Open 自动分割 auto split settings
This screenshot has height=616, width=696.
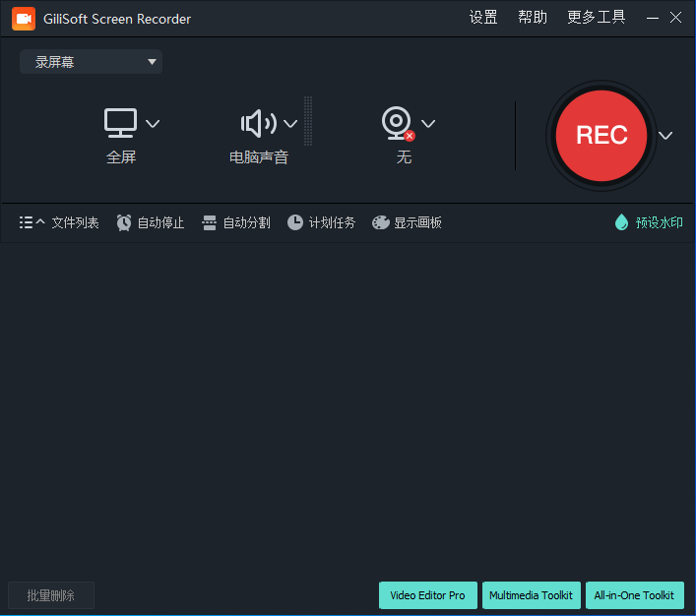pos(246,222)
